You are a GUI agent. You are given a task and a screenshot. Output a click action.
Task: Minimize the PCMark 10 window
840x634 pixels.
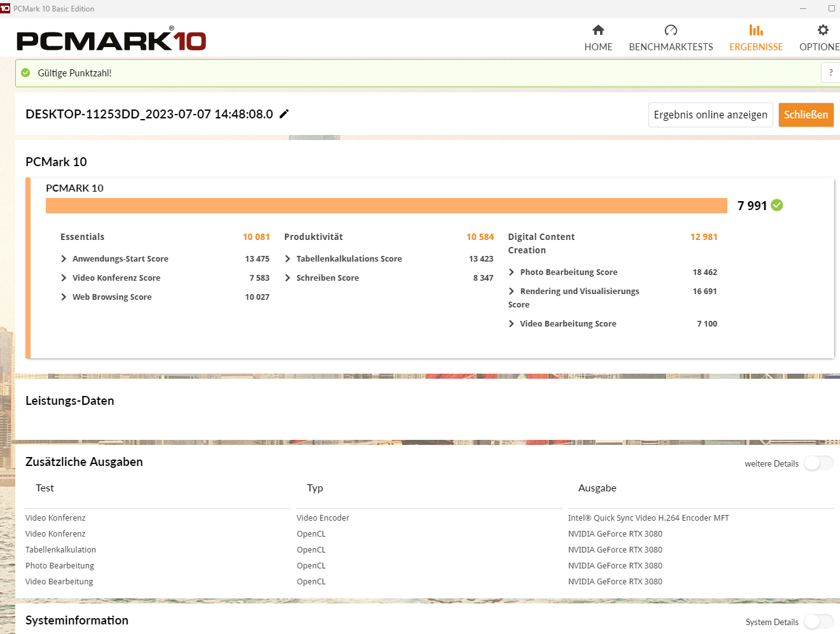click(803, 8)
